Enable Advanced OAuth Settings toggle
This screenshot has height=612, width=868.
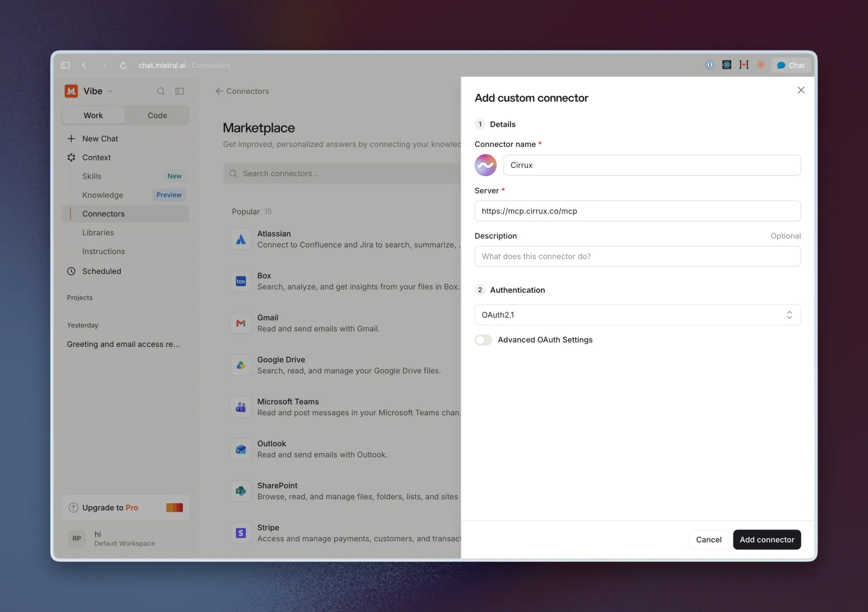point(483,340)
